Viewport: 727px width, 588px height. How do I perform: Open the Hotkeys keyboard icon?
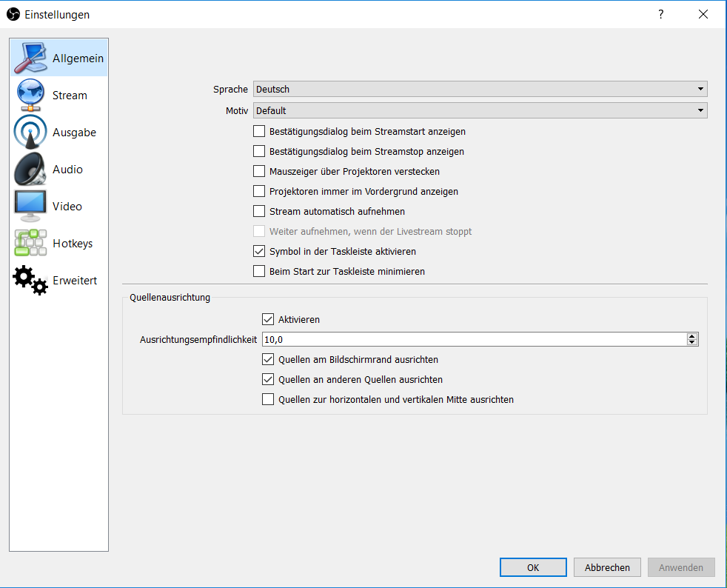30,243
